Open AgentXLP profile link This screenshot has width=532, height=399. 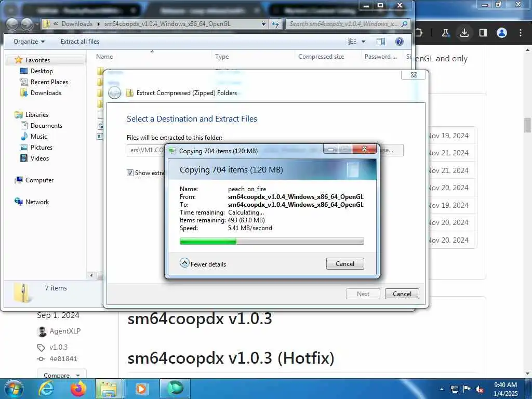(65, 331)
